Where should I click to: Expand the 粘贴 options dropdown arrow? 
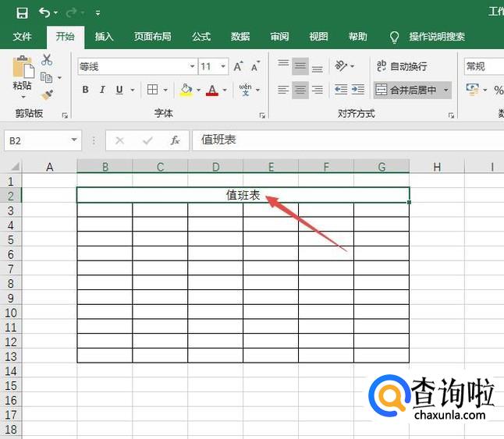[x=23, y=97]
